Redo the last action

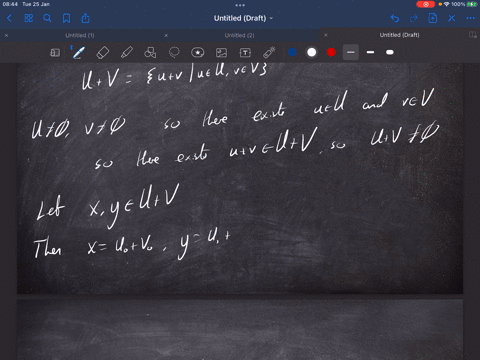coord(413,18)
